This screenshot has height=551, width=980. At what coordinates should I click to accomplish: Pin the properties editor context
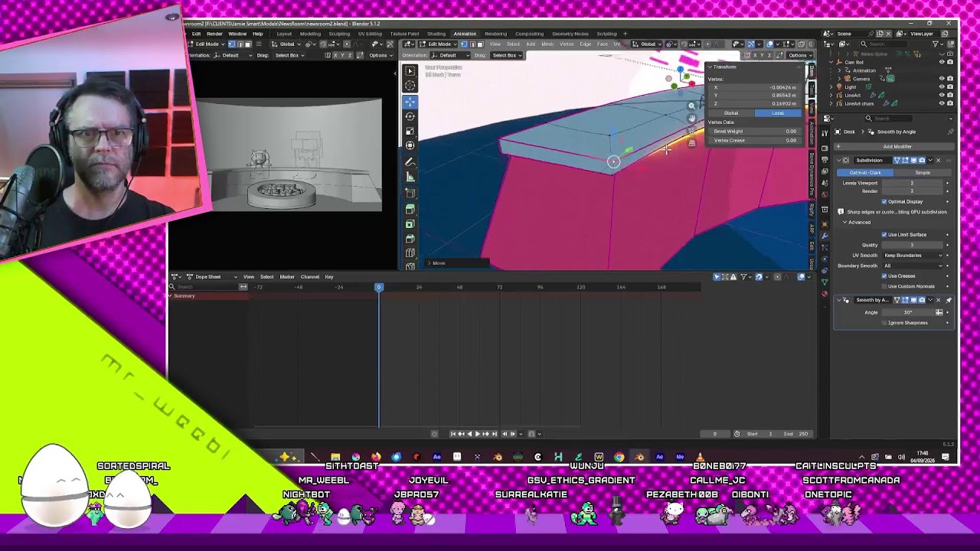point(950,132)
